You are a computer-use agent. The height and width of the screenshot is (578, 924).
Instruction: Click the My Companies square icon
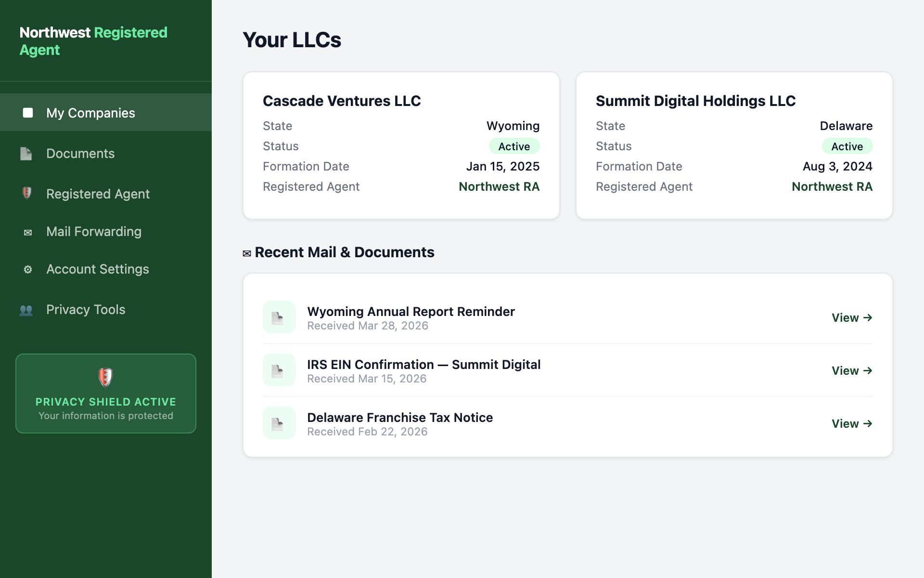point(28,113)
